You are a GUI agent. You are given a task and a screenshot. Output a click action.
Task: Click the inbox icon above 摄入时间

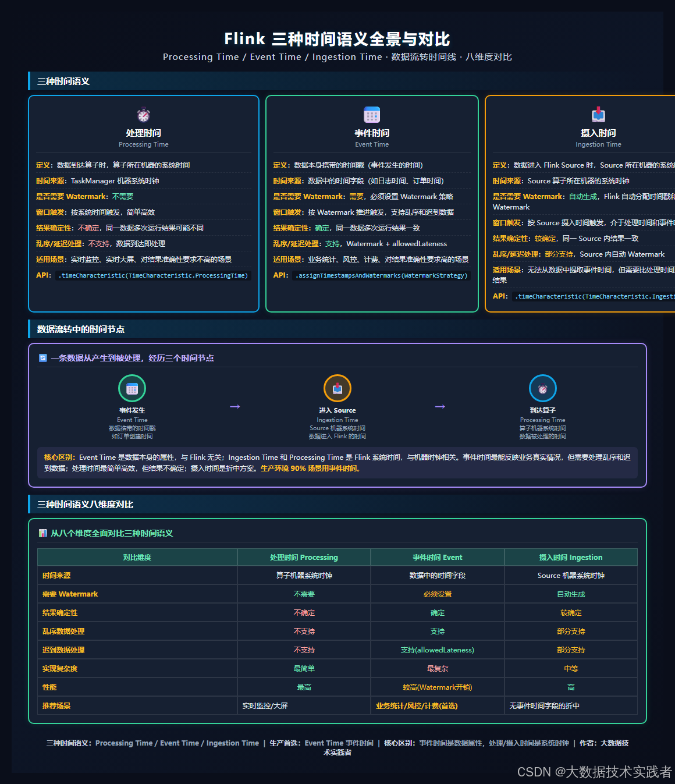click(x=598, y=115)
